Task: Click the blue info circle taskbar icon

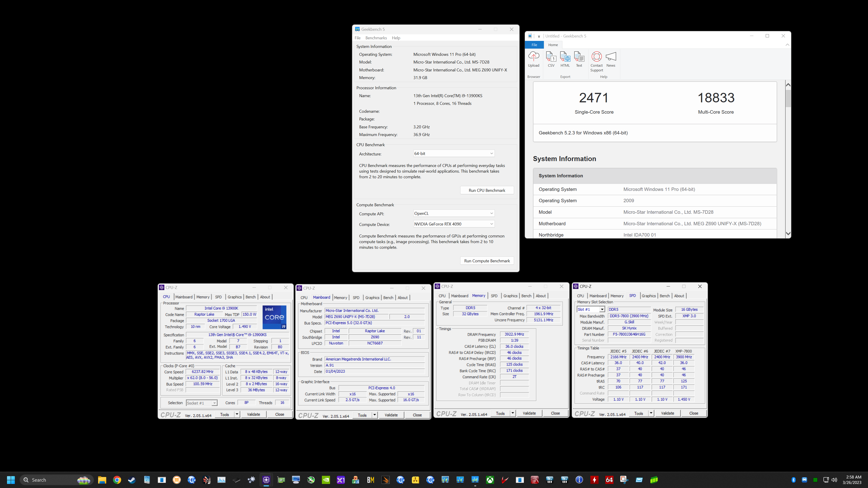Action: 579,480
